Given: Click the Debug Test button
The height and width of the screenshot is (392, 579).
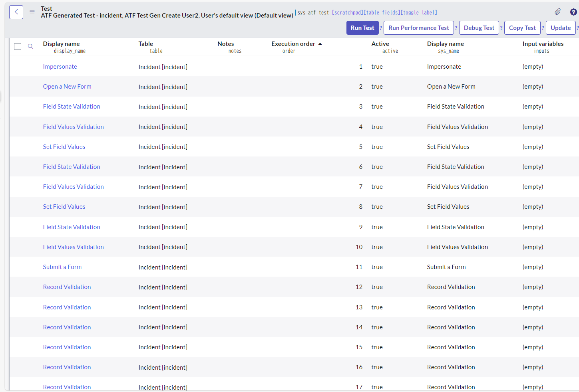Looking at the screenshot, I should pyautogui.click(x=479, y=28).
